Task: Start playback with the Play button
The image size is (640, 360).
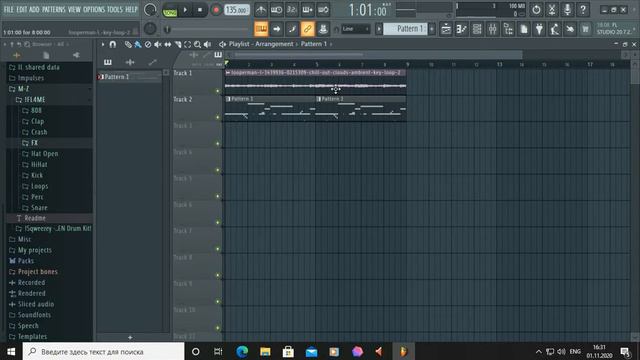Action: pos(185,10)
